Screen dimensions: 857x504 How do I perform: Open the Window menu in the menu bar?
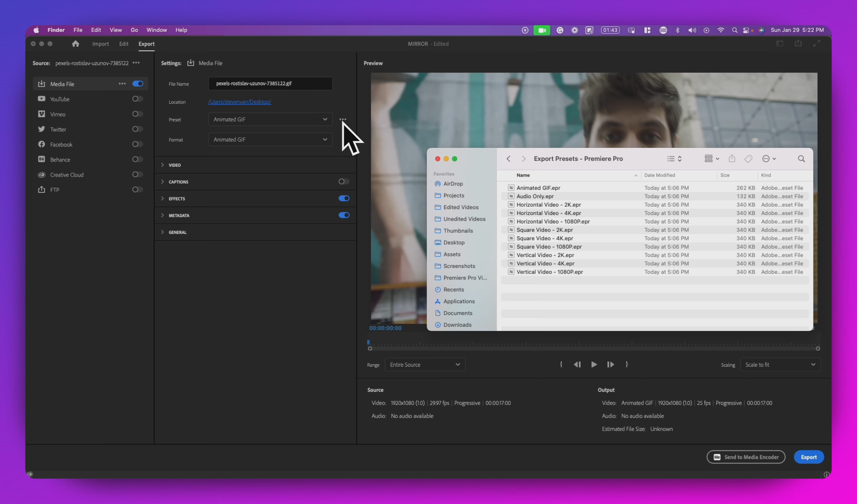[156, 30]
